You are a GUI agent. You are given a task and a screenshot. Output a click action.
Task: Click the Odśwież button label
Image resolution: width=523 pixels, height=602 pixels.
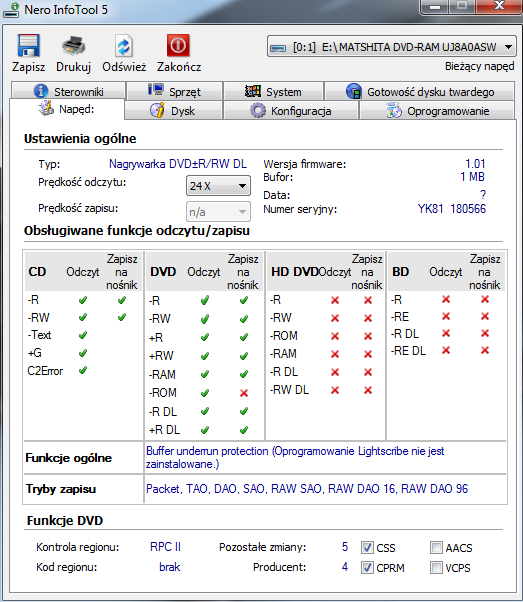(x=124, y=67)
